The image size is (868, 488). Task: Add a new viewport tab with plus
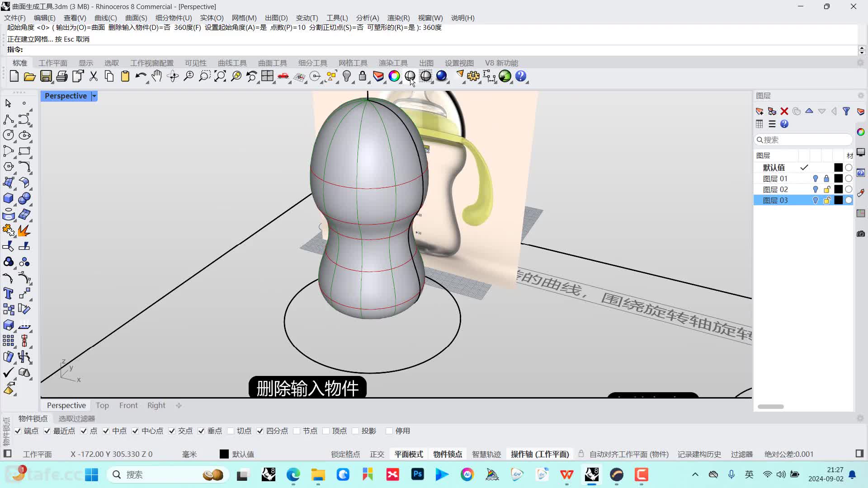(179, 405)
